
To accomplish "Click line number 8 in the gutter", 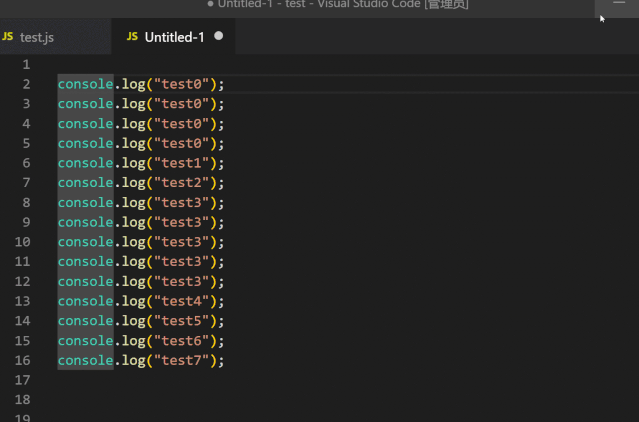I will click(26, 202).
